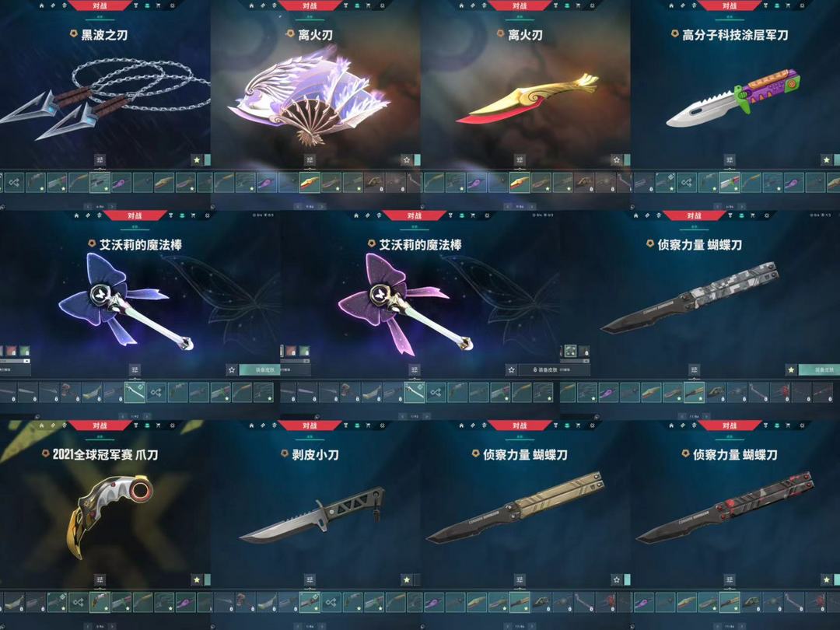Image resolution: width=840 pixels, height=630 pixels.
Task: Open settings gear above 剥皮小刀
Action: (x=382, y=425)
